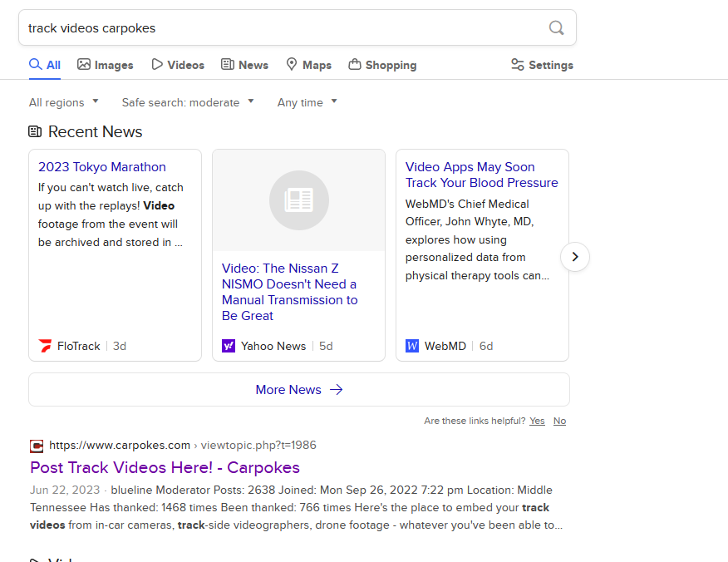Screen dimensions: 728x562
Task: Open Video Apps May Soon Track Blood Pressure
Action: click(481, 175)
